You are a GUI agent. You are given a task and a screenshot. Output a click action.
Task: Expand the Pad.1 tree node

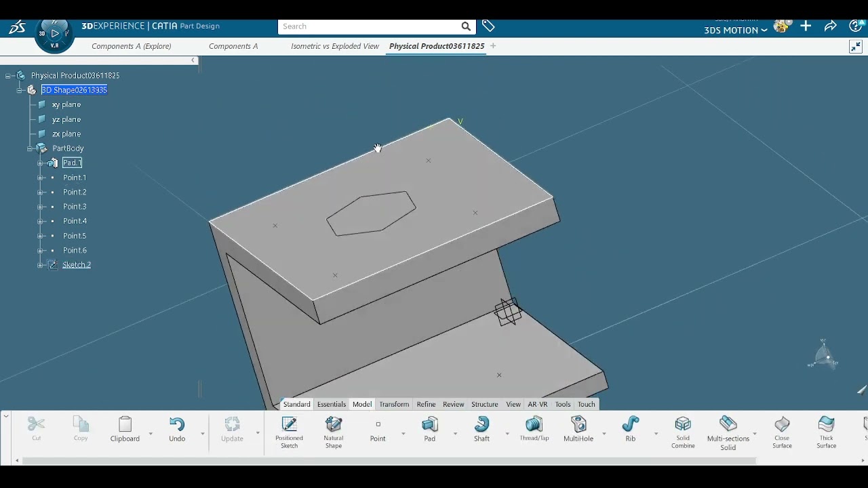tap(41, 163)
